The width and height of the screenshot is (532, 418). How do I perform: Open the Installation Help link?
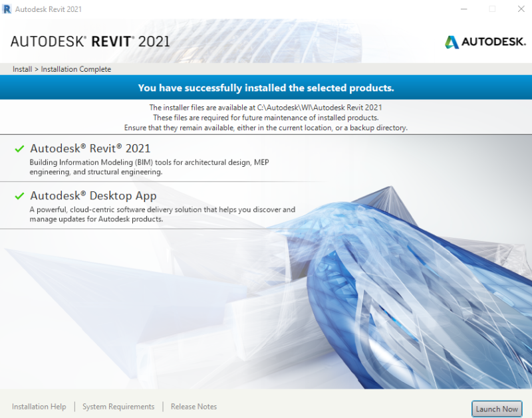39,407
